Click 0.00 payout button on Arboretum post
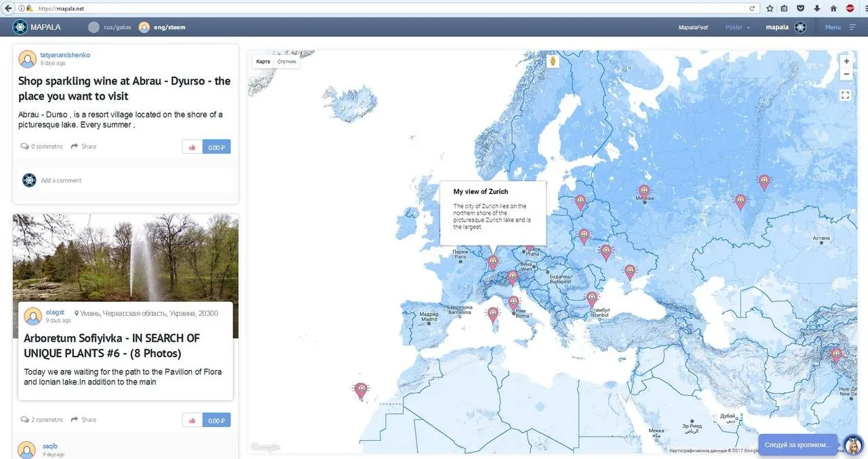The width and height of the screenshot is (868, 459). click(216, 420)
